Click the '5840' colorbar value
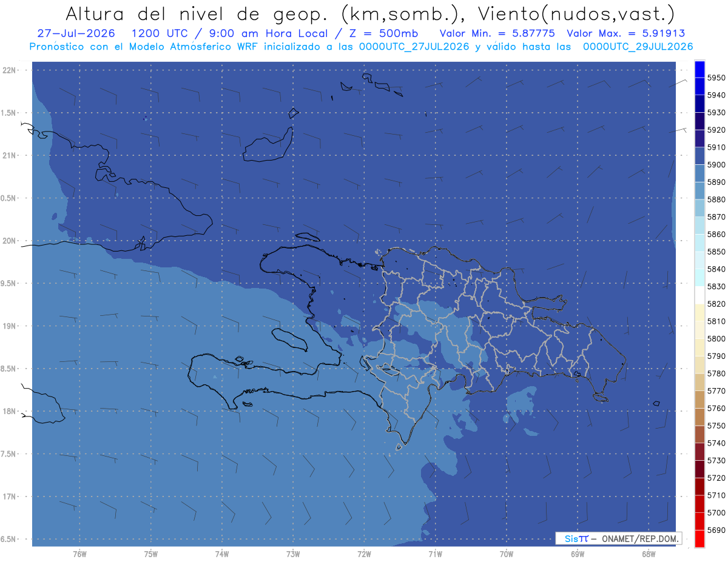The height and width of the screenshot is (562, 728). pos(716,269)
